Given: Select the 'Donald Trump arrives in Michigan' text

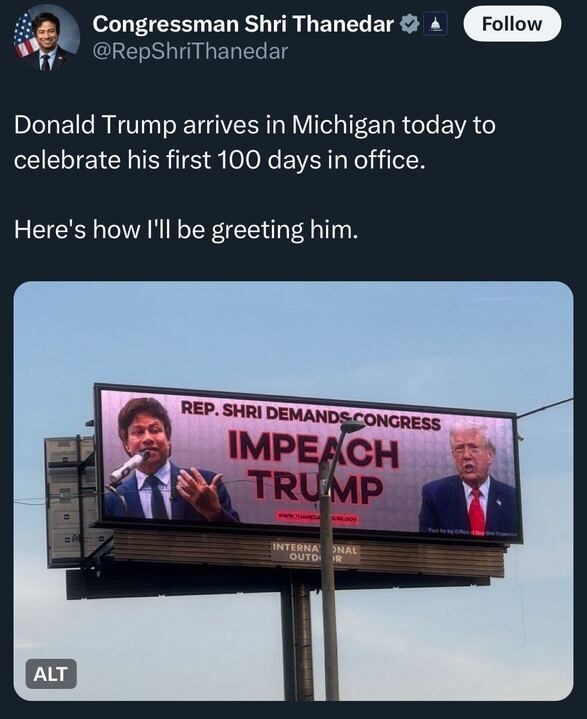Looking at the screenshot, I should (x=255, y=125).
